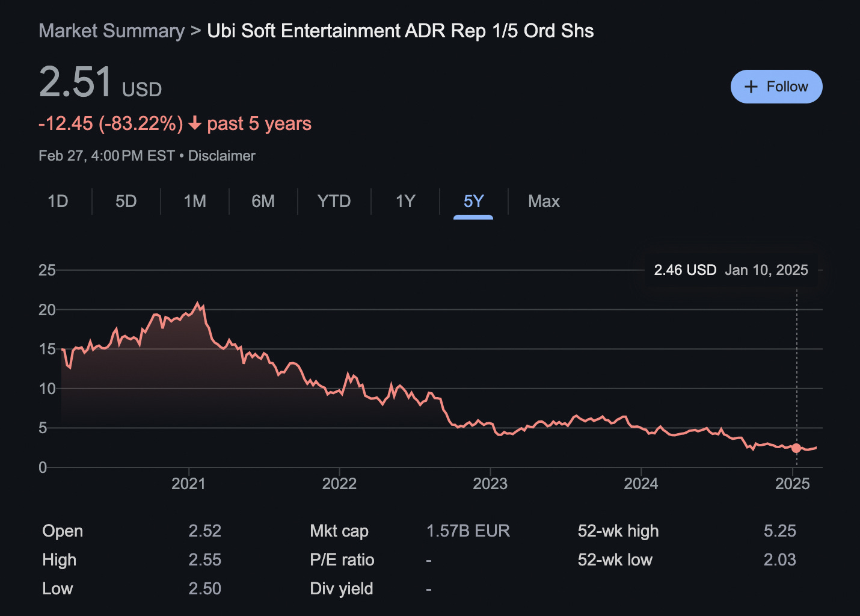Screen dimensions: 860x616
Task: Select the 1D time range tab
Action: pyautogui.click(x=58, y=202)
